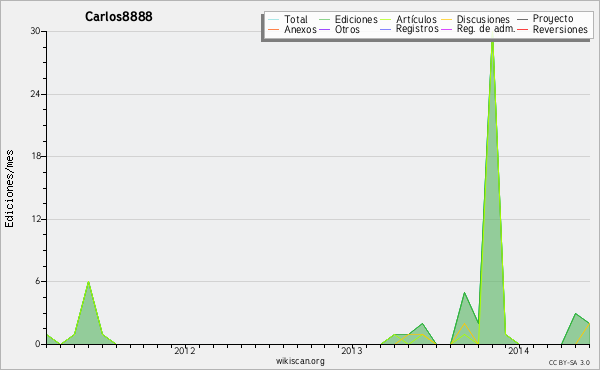Click the 2014 x-axis label
The image size is (600, 370).
coord(518,350)
